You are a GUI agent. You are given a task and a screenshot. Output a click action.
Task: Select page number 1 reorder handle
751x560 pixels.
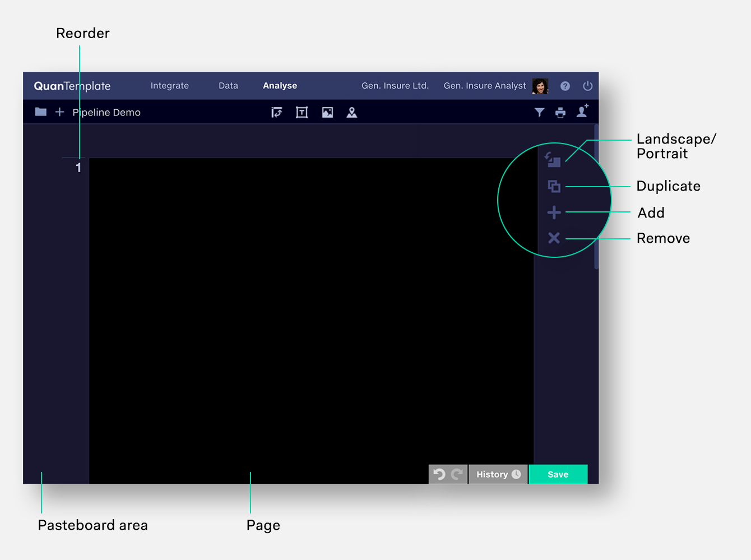click(x=78, y=167)
